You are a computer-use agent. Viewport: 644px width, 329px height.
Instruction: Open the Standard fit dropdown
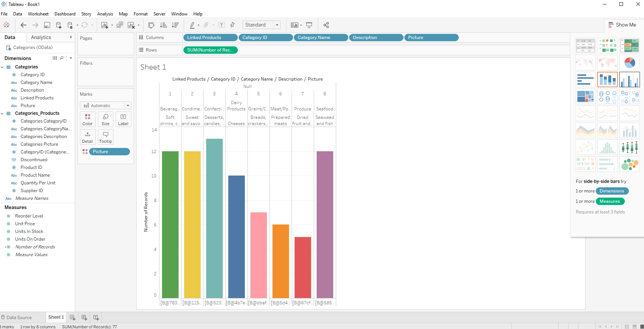261,25
